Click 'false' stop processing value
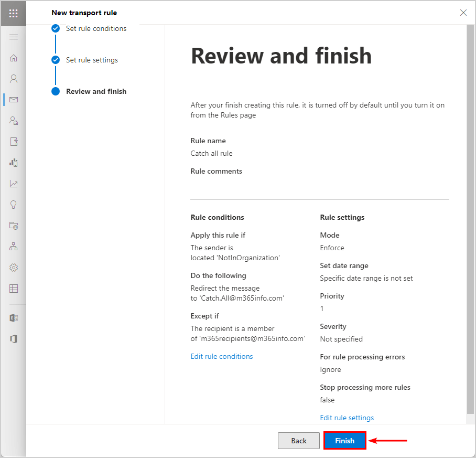476x458 pixels. point(327,400)
